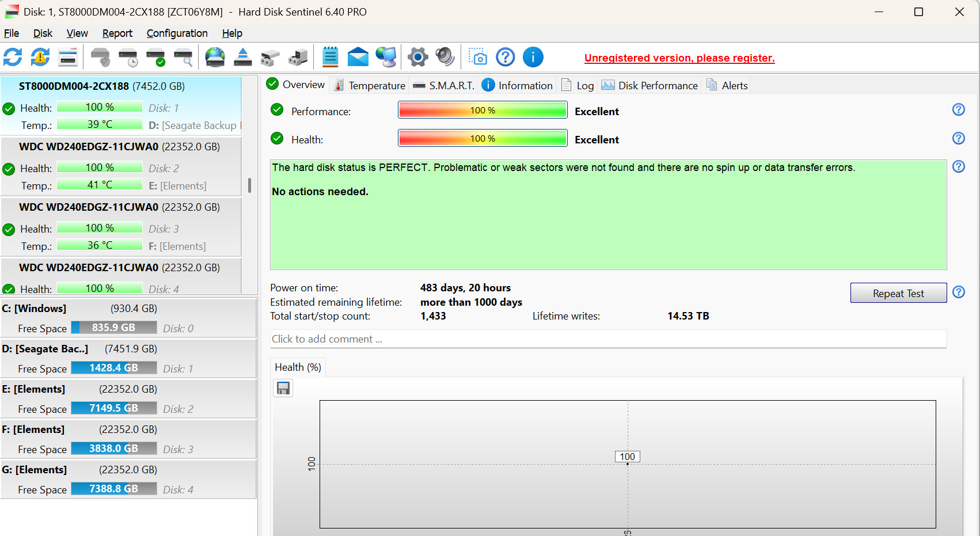Click the help icon next to Repeat Test
The image size is (980, 536).
pyautogui.click(x=959, y=292)
